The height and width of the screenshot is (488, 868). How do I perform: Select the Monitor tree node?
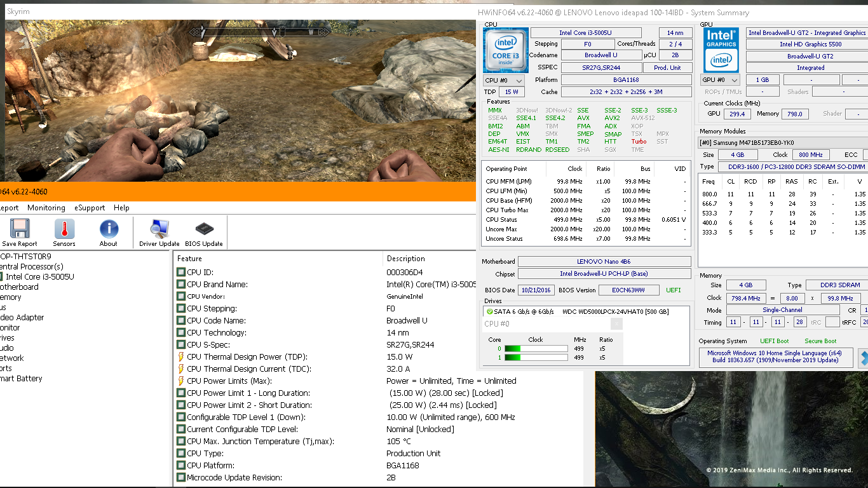[x=10, y=328]
